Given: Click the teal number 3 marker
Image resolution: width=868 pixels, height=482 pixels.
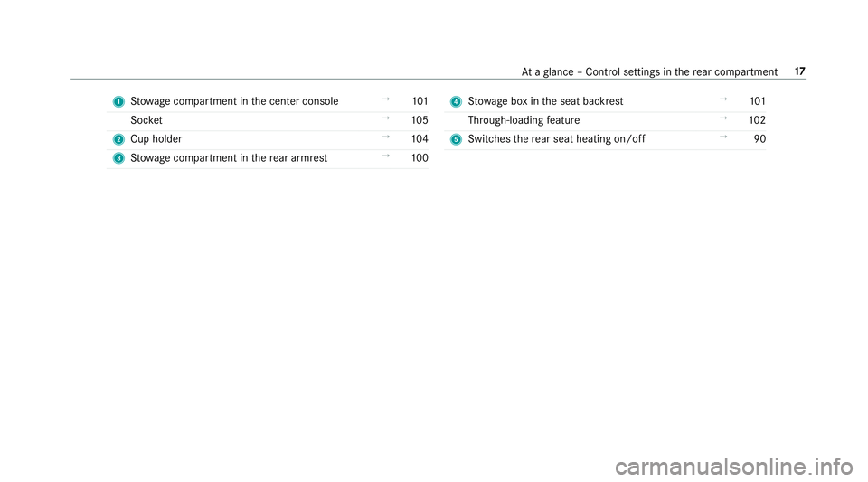Looking at the screenshot, I should point(118,158).
